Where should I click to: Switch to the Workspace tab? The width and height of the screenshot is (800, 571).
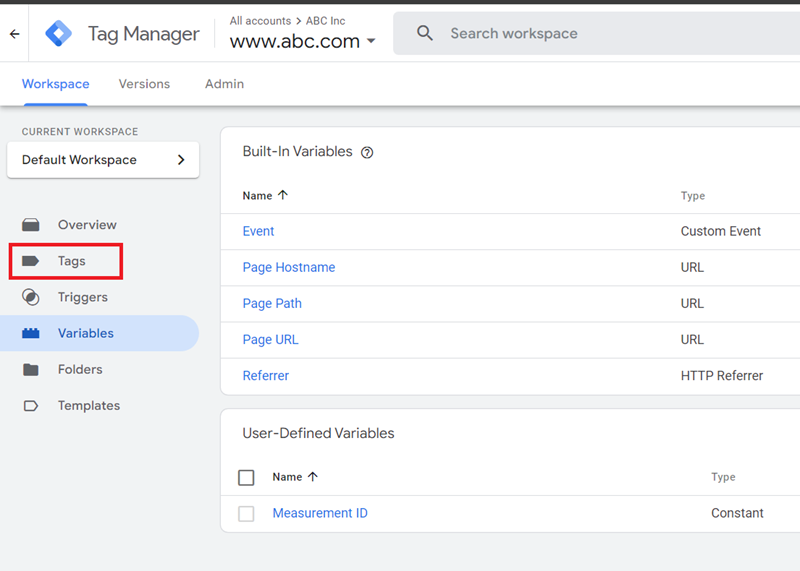[56, 84]
